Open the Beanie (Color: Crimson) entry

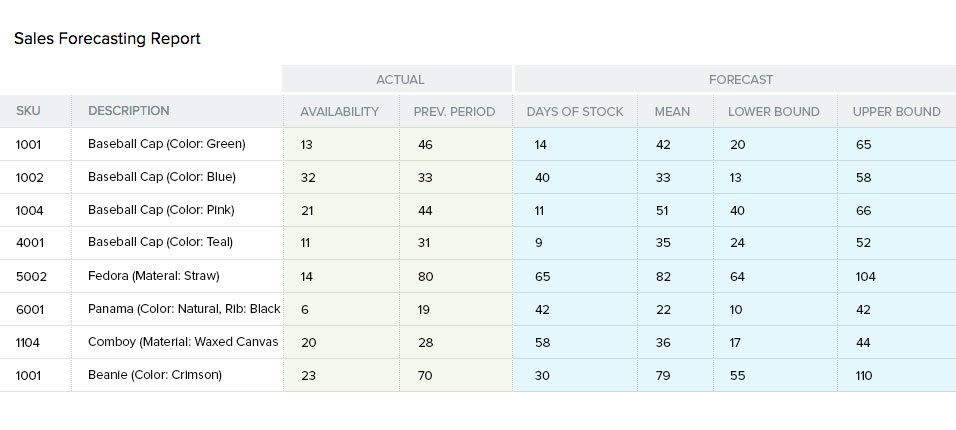[x=155, y=375]
